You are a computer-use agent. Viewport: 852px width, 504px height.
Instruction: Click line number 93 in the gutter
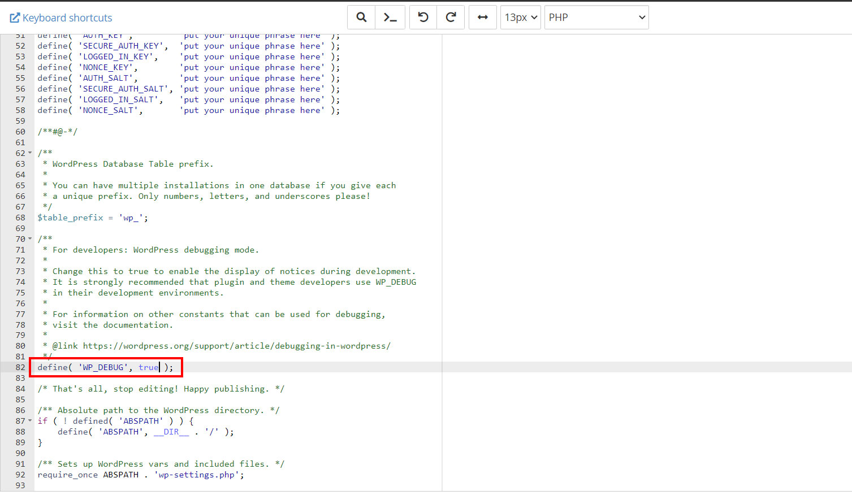pyautogui.click(x=20, y=485)
